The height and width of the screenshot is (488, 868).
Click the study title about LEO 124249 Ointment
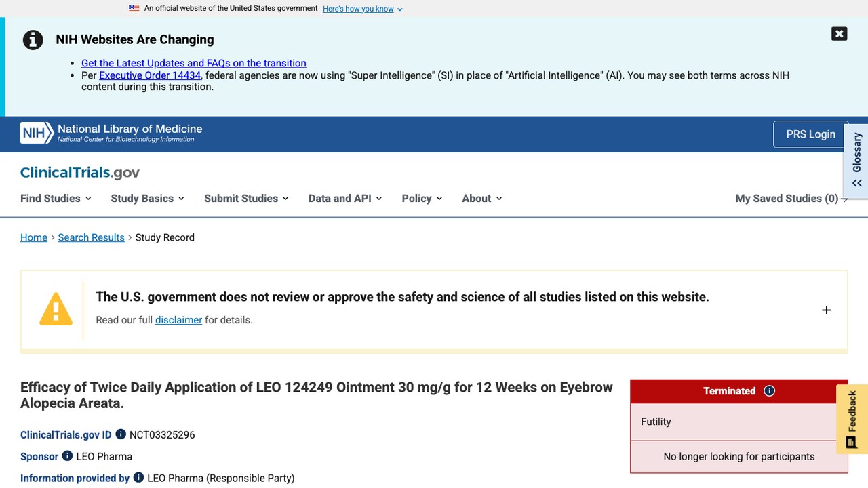click(317, 395)
